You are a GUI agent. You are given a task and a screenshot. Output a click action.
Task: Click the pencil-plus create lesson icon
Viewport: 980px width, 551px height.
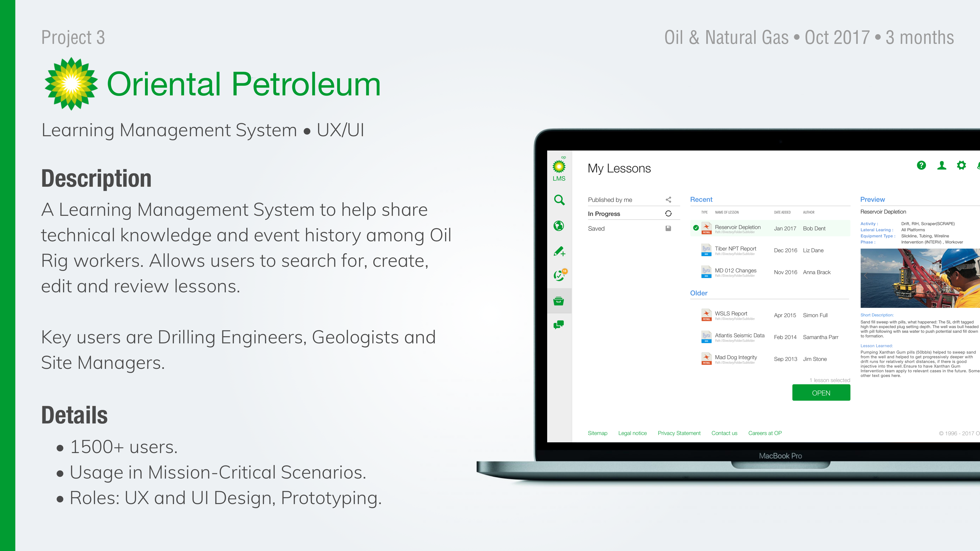559,251
